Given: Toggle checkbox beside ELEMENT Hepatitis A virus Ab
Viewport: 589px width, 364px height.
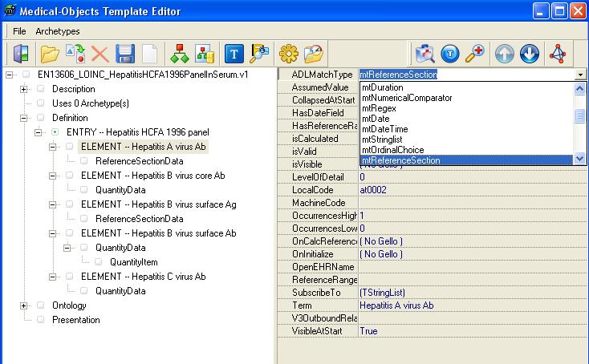Looking at the screenshot, I should 70,147.
